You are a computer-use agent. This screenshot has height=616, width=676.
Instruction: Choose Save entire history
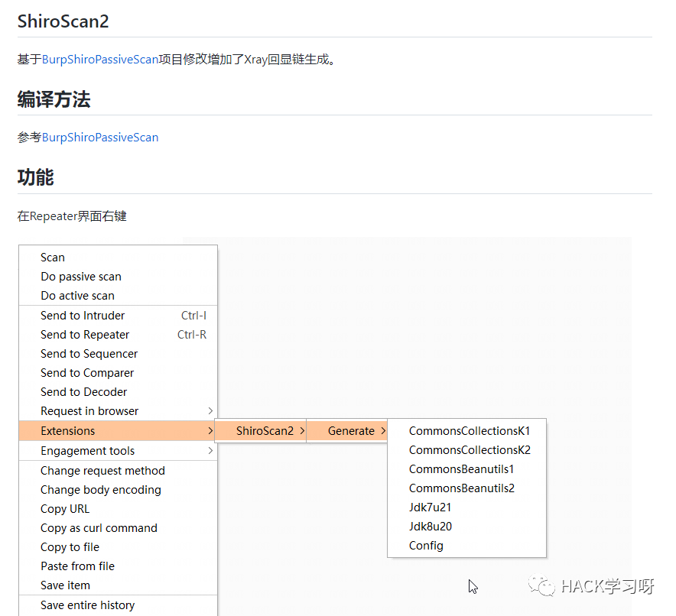pos(118,605)
